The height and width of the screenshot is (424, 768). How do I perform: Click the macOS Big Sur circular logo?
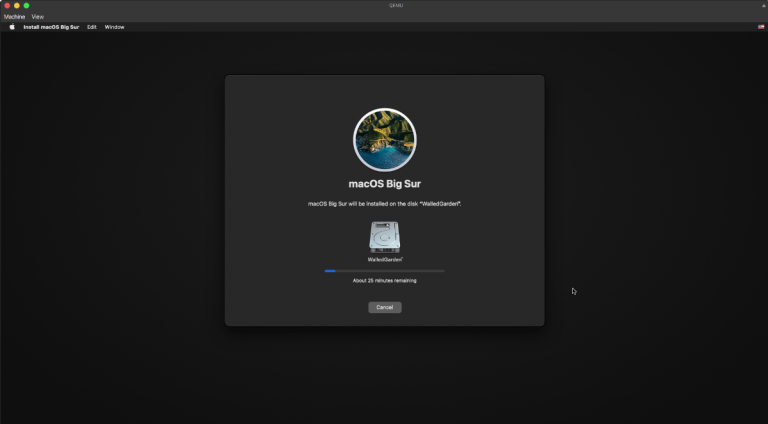tap(384, 140)
